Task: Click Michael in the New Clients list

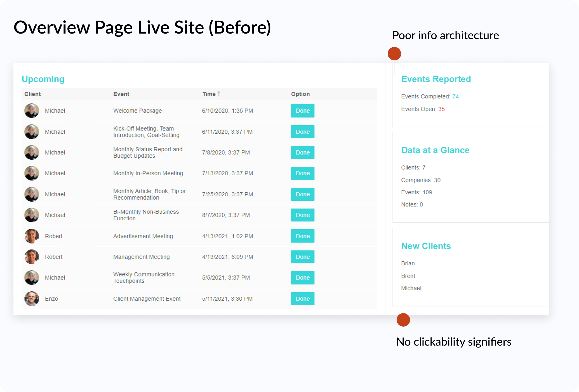Action: pyautogui.click(x=411, y=288)
